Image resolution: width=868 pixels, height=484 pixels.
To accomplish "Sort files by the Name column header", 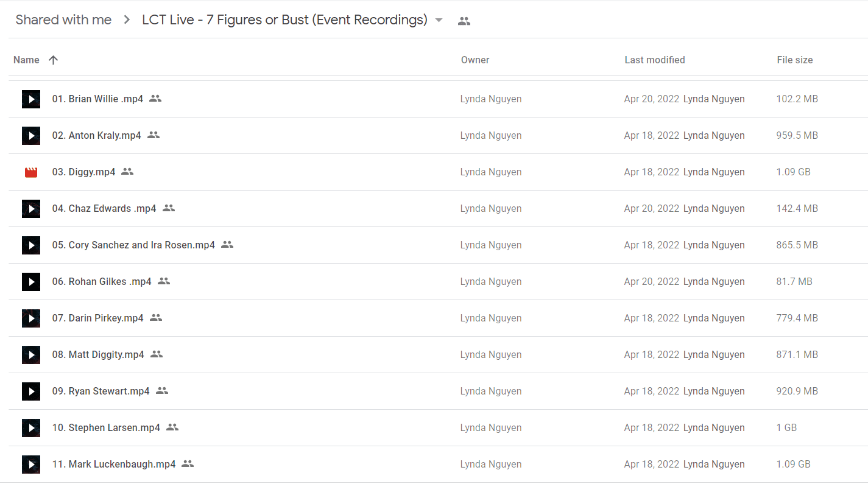I will click(26, 60).
